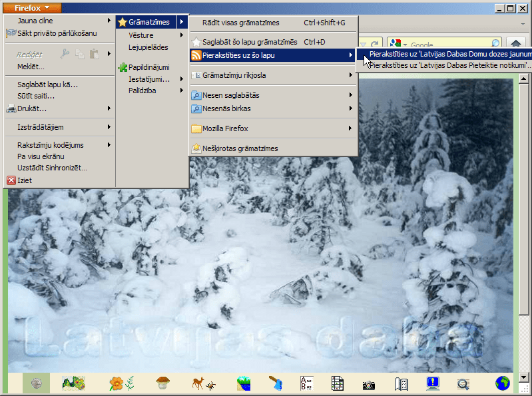
Task: Open the mushroom icon section
Action: pyautogui.click(x=163, y=383)
